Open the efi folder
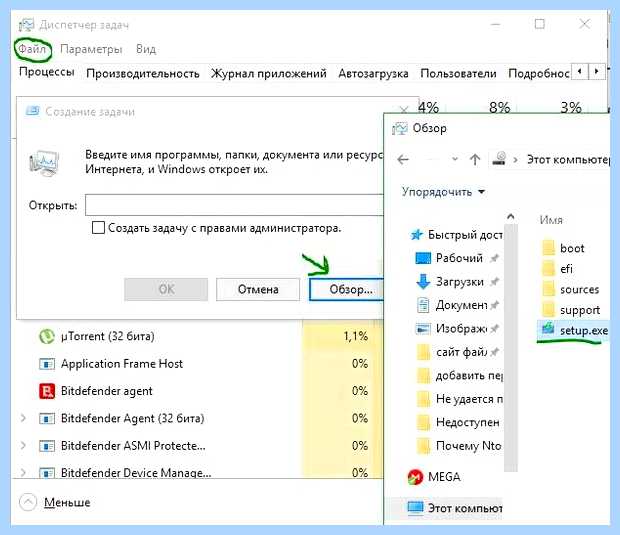620x535 pixels. click(558, 269)
